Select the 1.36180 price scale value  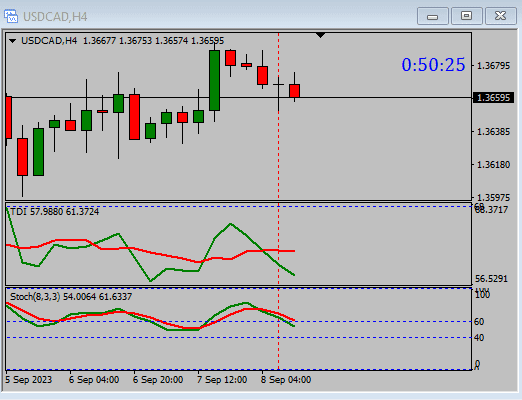coord(493,165)
